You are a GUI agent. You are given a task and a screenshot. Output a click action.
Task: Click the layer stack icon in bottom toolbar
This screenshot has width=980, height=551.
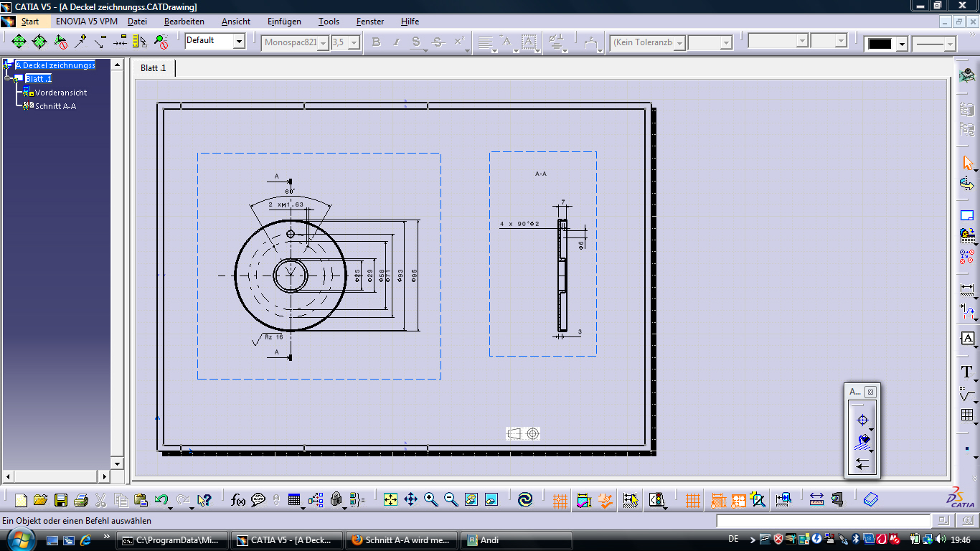pyautogui.click(x=871, y=500)
